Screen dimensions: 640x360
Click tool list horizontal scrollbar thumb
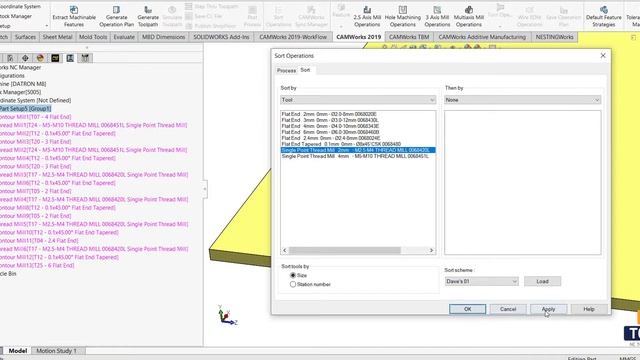(345, 250)
